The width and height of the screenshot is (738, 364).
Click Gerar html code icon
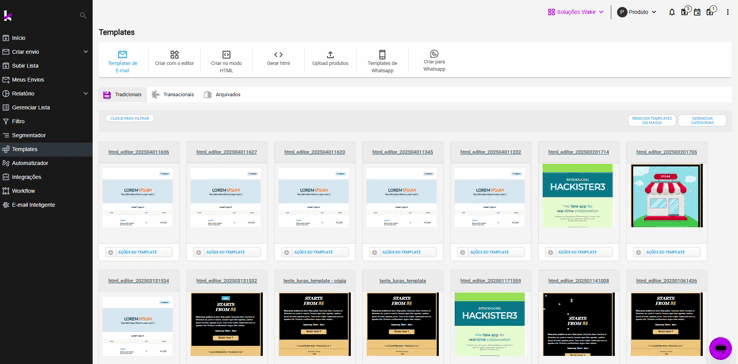pyautogui.click(x=278, y=55)
